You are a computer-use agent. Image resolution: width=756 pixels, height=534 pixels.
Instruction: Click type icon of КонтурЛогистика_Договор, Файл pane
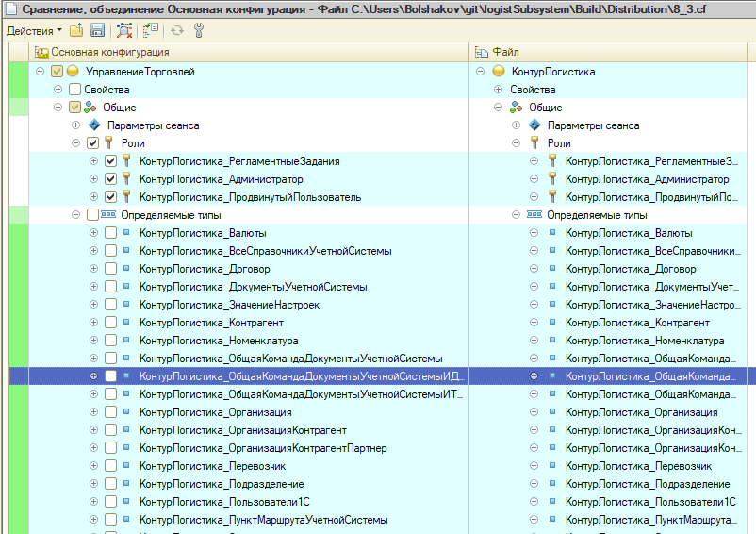[552, 268]
